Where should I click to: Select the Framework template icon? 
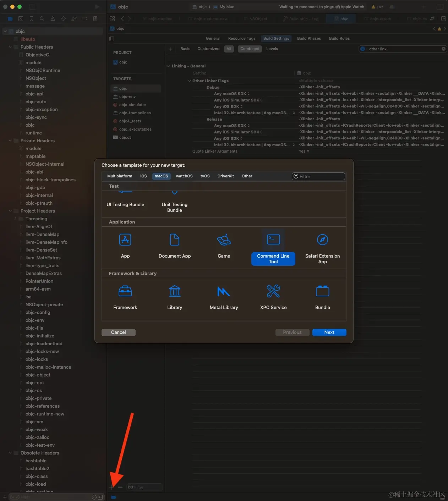(x=125, y=291)
